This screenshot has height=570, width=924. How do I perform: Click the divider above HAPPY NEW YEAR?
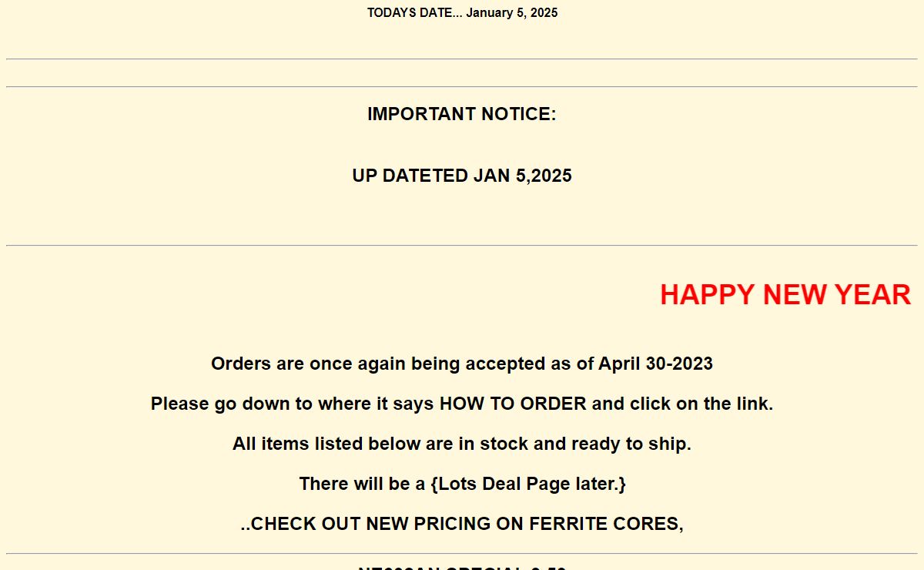pos(462,246)
